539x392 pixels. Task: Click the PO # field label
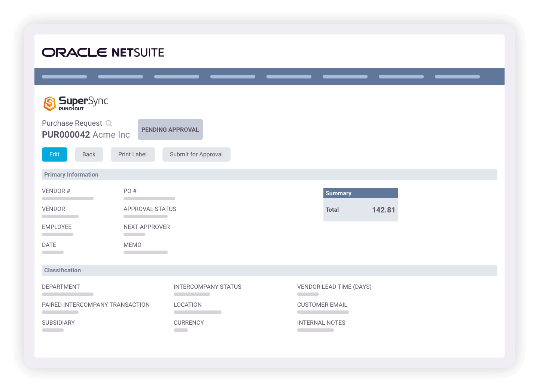pos(130,191)
